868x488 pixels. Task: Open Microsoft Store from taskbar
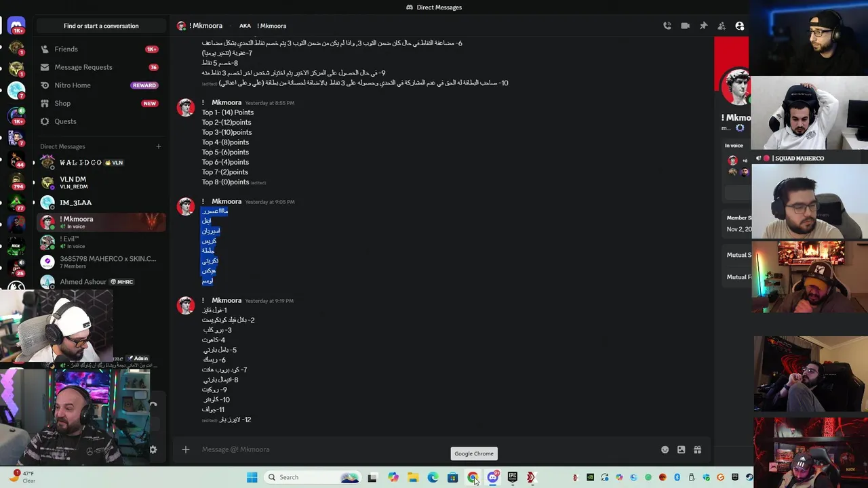click(x=453, y=477)
